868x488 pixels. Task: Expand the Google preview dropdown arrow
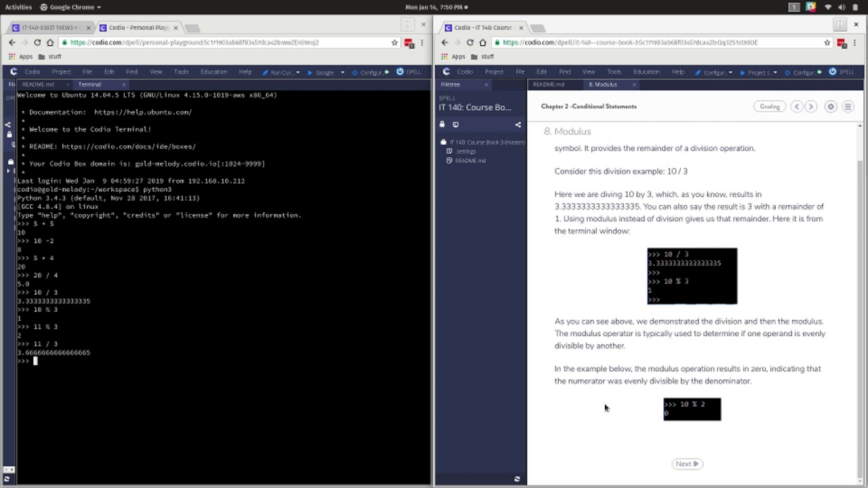tap(342, 73)
